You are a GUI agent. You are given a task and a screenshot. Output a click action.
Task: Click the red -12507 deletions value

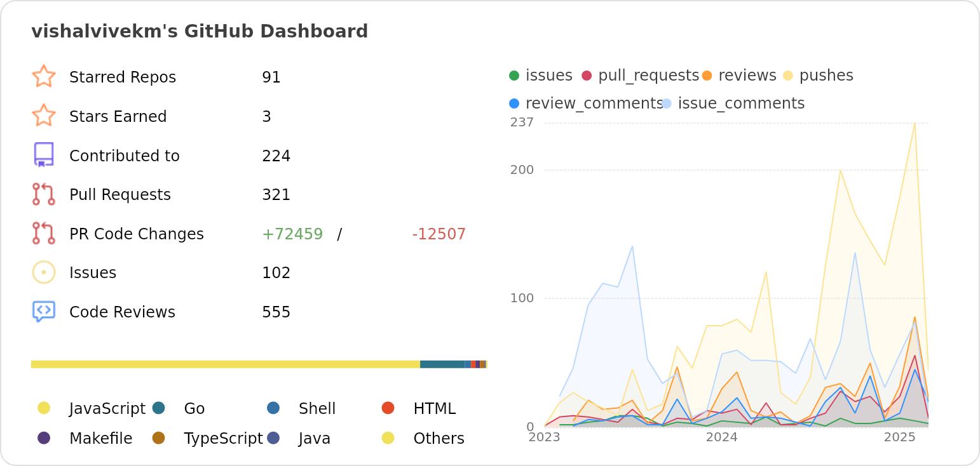click(x=439, y=234)
